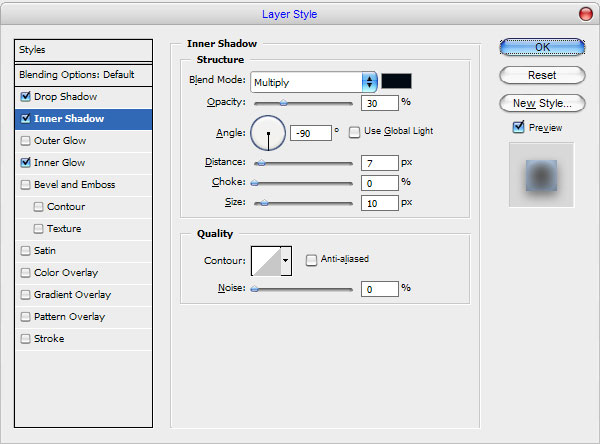Select the Outer Glow style label
Image resolution: width=600 pixels, height=444 pixels.
pos(60,141)
